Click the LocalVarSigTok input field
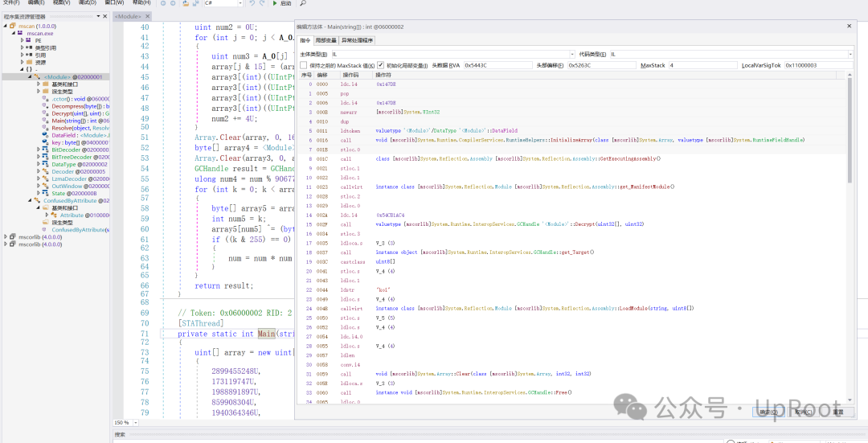 (819, 65)
